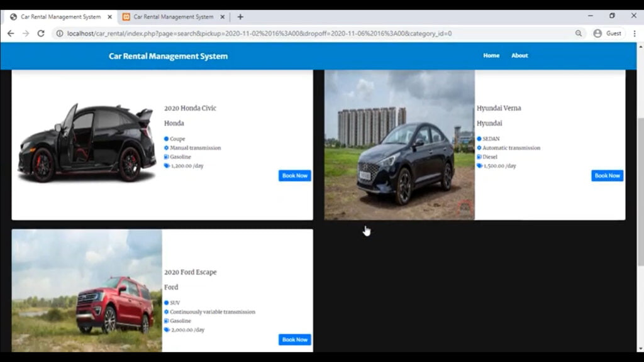Click the 2020 Honda Civic title
This screenshot has width=644, height=362.
coord(190,108)
